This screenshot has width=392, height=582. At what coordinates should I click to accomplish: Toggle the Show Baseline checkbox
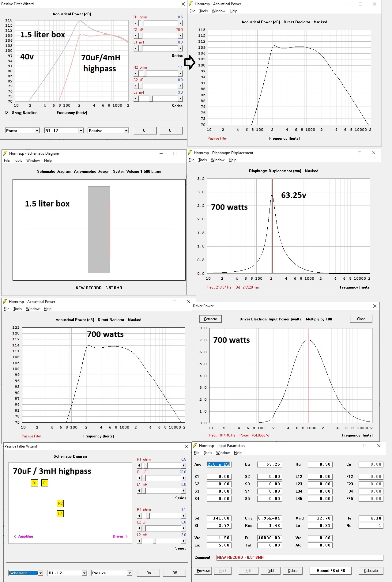pyautogui.click(x=7, y=113)
